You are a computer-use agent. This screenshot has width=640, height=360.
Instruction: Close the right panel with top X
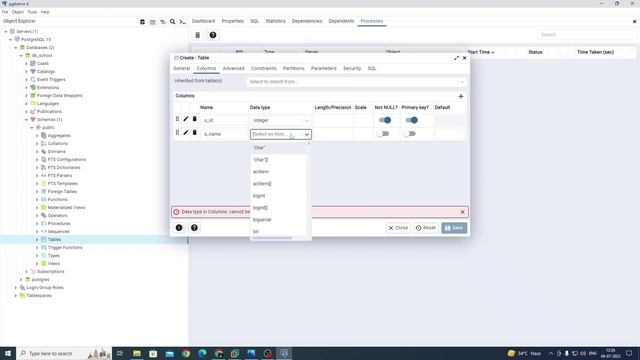[634, 22]
